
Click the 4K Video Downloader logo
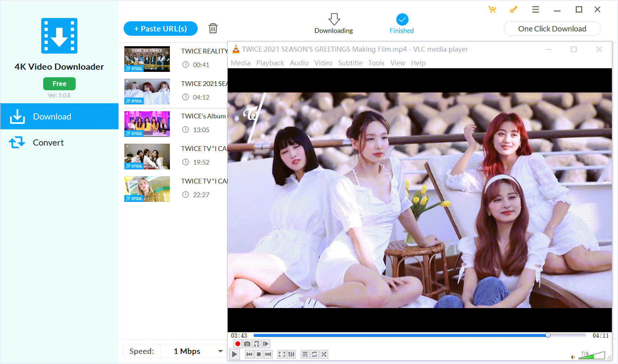pyautogui.click(x=59, y=36)
